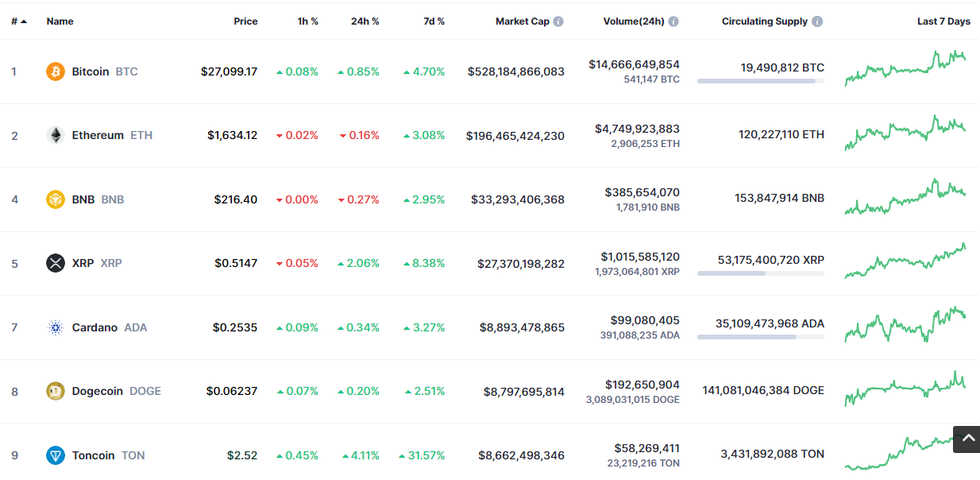Click Dogecoin supply 141,081,046,384 DOGE
This screenshot has width=980, height=480.
tap(763, 390)
